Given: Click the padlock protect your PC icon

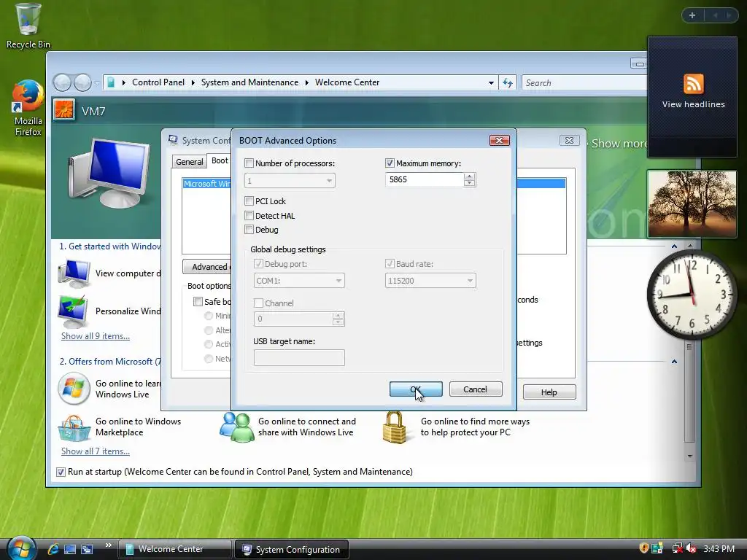Looking at the screenshot, I should 395,427.
